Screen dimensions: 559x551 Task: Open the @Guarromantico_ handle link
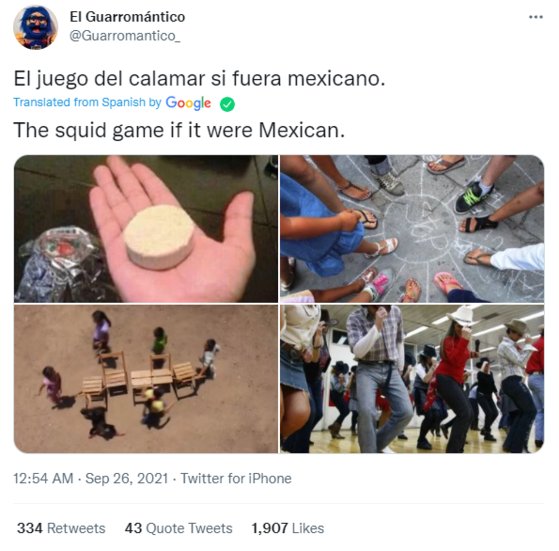point(125,36)
